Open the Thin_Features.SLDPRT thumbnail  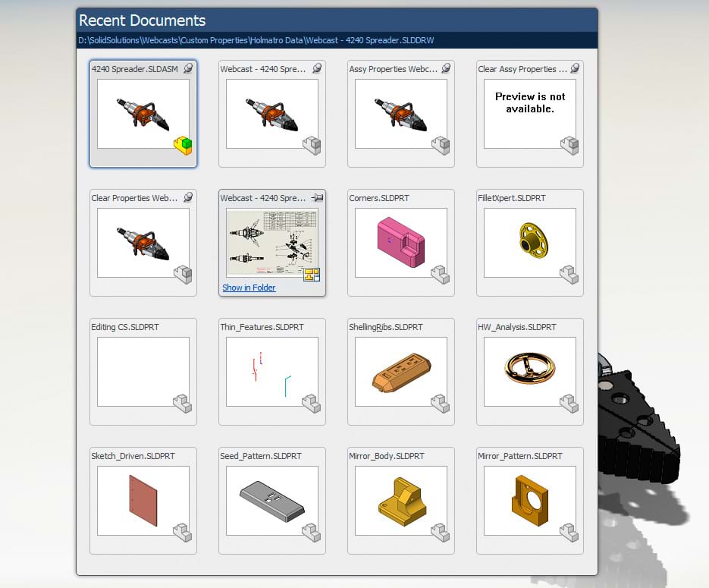pyautogui.click(x=271, y=372)
